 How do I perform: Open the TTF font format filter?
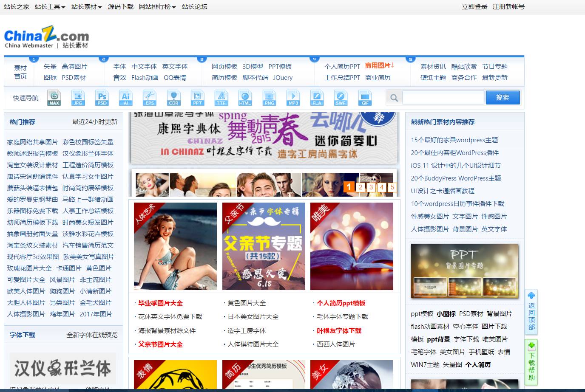coord(221,98)
